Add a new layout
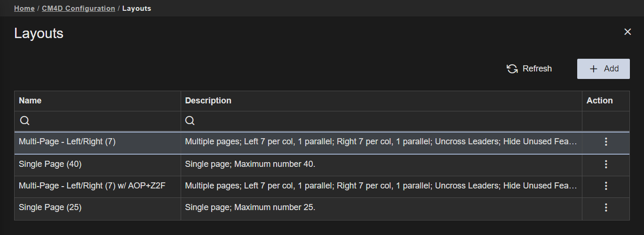The height and width of the screenshot is (235, 644). pos(603,69)
